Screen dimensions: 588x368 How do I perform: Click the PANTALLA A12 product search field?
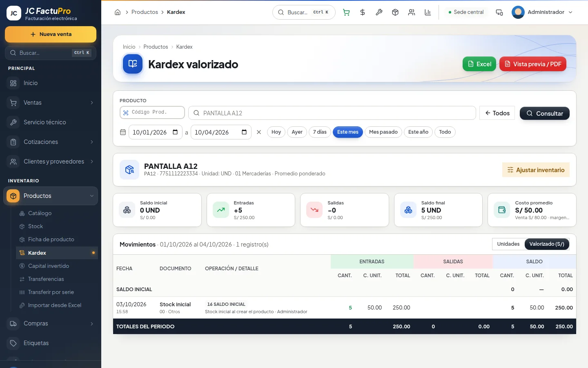point(332,113)
